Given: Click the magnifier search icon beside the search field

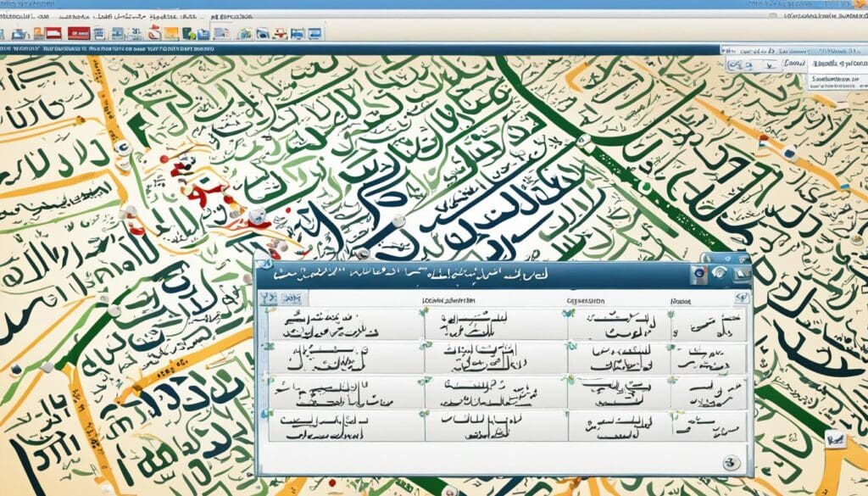Looking at the screenshot, I should 734,65.
